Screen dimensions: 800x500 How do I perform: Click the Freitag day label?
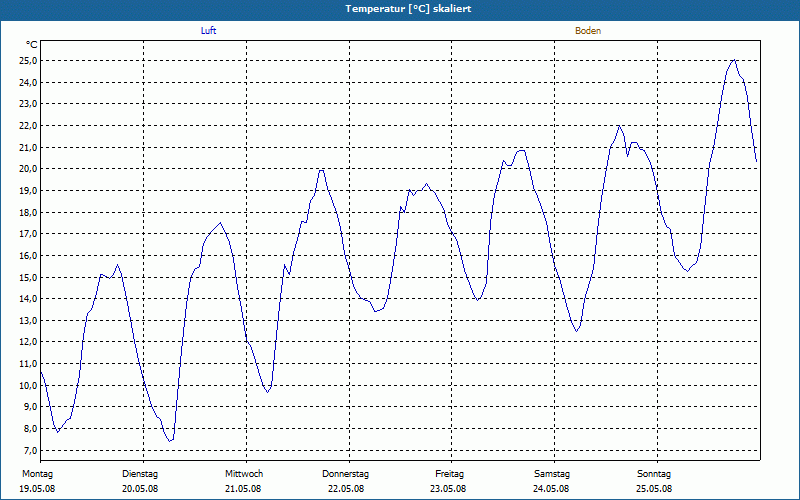pyautogui.click(x=449, y=474)
